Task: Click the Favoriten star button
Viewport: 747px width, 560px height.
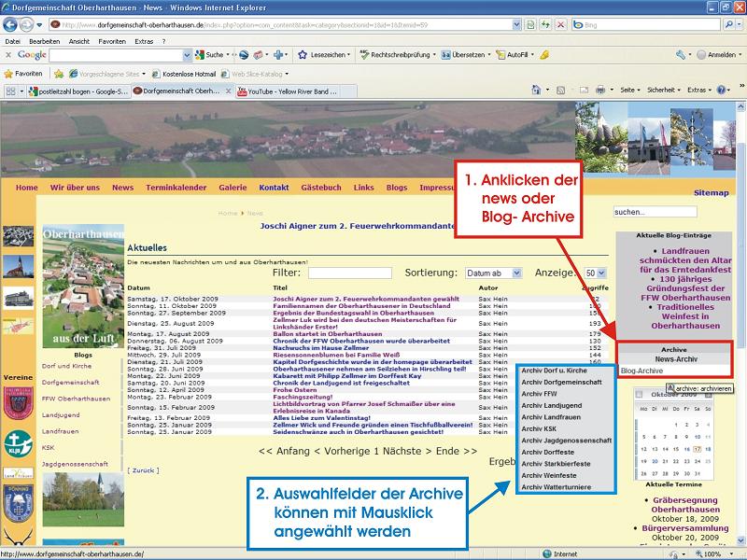Action: click(x=22, y=74)
